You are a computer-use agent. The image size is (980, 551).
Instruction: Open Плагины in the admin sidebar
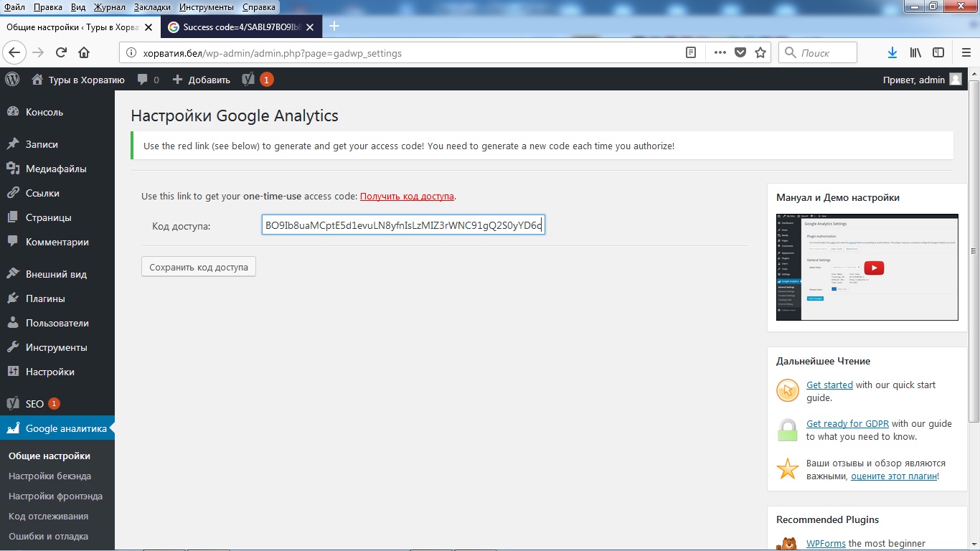[45, 298]
